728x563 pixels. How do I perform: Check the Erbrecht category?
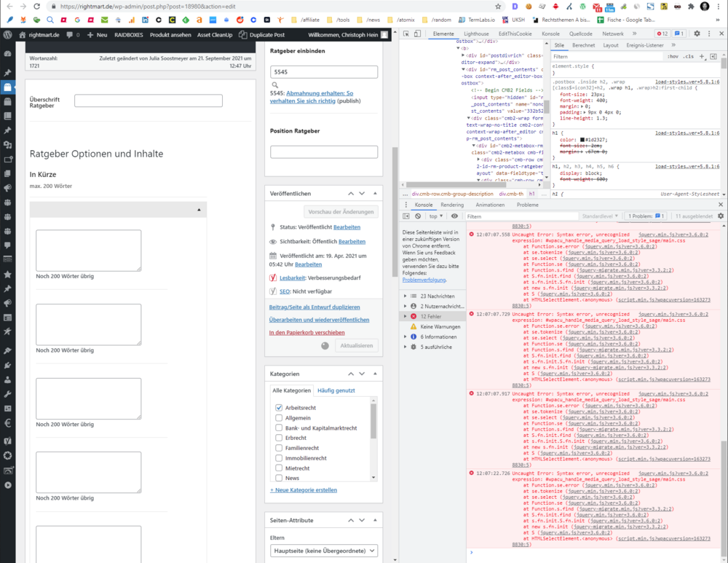click(279, 438)
